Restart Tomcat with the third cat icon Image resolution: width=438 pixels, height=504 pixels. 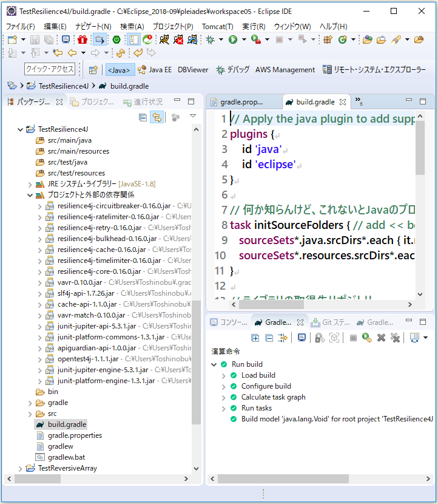point(192,39)
